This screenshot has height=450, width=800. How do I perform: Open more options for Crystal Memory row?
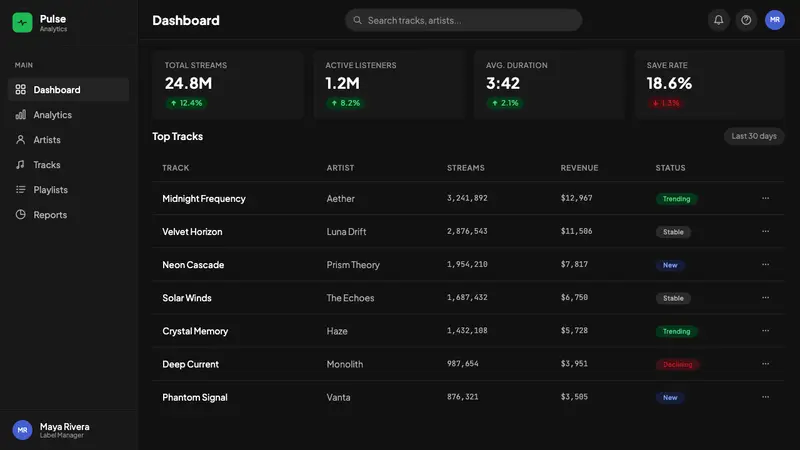click(x=765, y=331)
